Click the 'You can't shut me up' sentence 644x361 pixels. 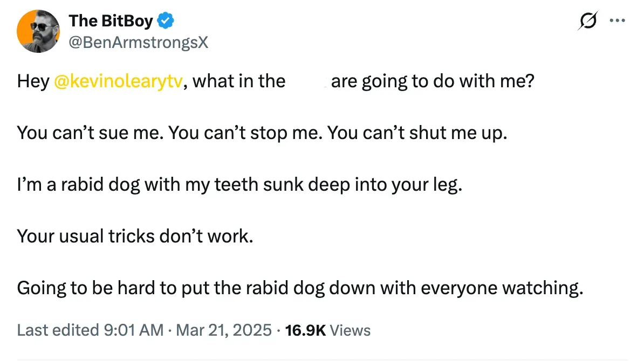[417, 133]
